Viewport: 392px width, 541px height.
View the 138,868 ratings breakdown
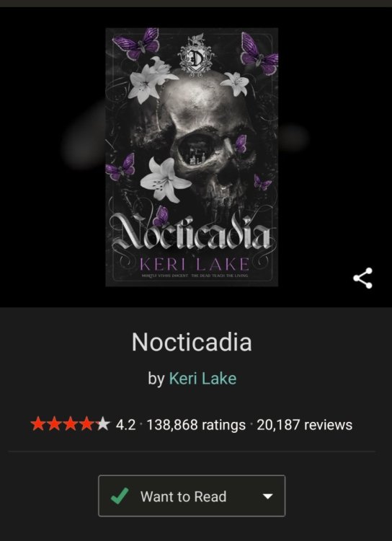click(196, 425)
